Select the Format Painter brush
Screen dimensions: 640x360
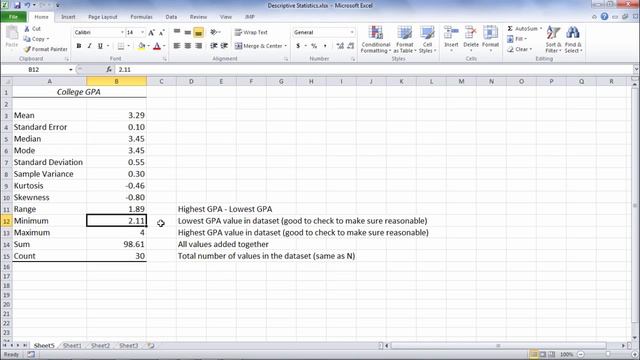click(27, 49)
